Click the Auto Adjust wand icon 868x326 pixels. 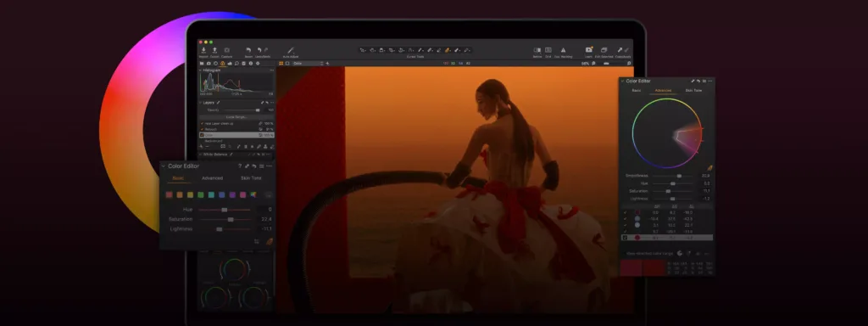pyautogui.click(x=291, y=50)
